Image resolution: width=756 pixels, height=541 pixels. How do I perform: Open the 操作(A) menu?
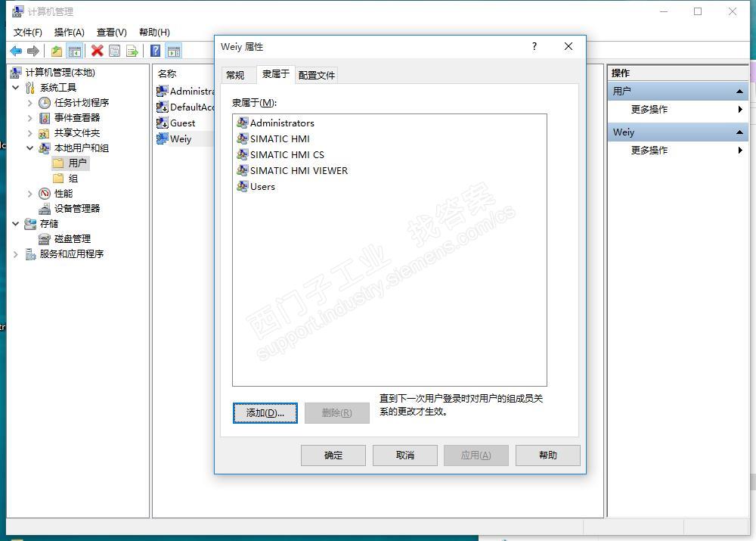69,33
